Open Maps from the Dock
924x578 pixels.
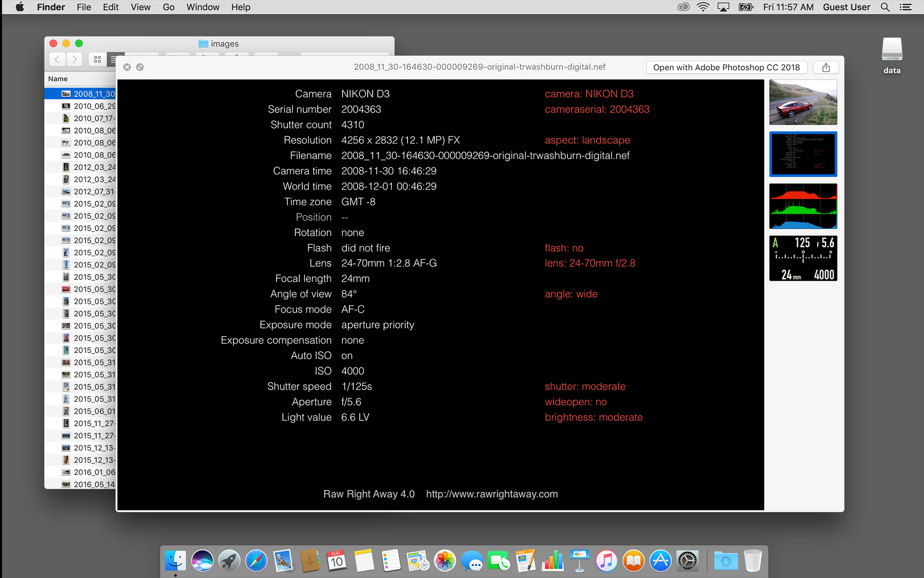pyautogui.click(x=418, y=561)
